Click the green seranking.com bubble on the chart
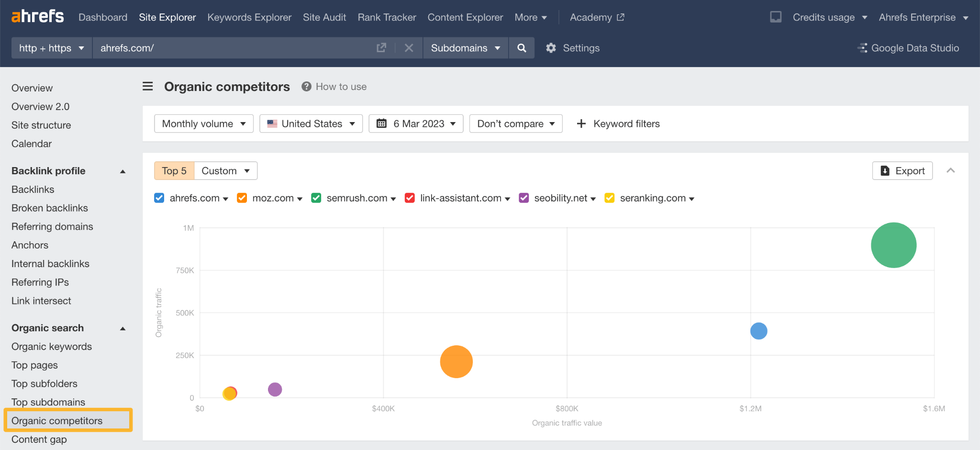 [893, 245]
